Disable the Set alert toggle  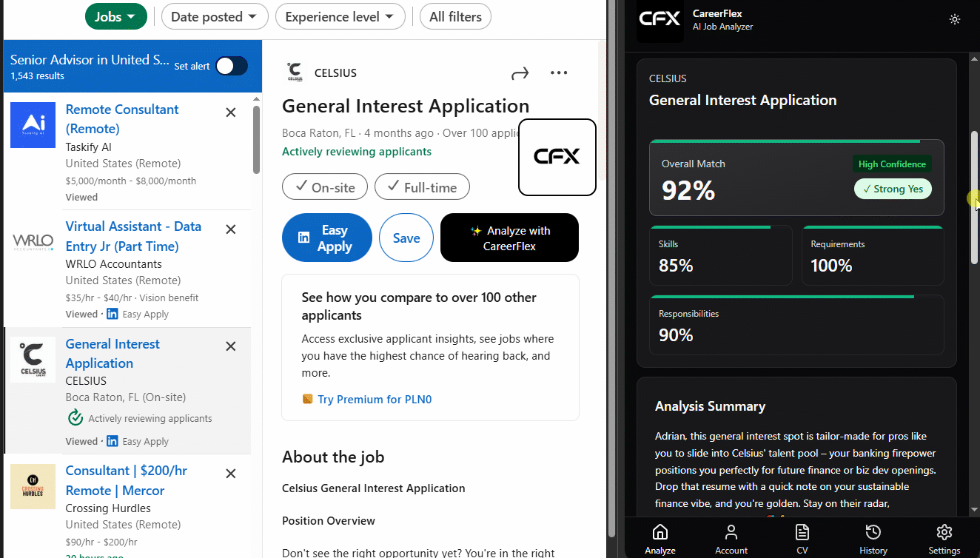(x=231, y=66)
